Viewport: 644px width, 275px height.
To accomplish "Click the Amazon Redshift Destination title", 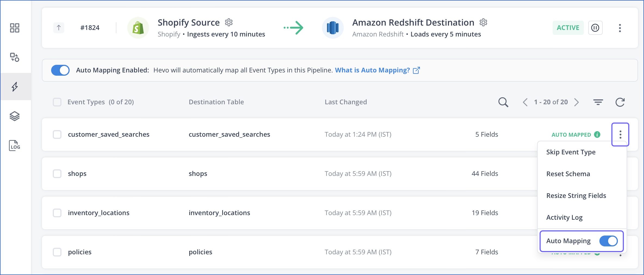I will (413, 22).
